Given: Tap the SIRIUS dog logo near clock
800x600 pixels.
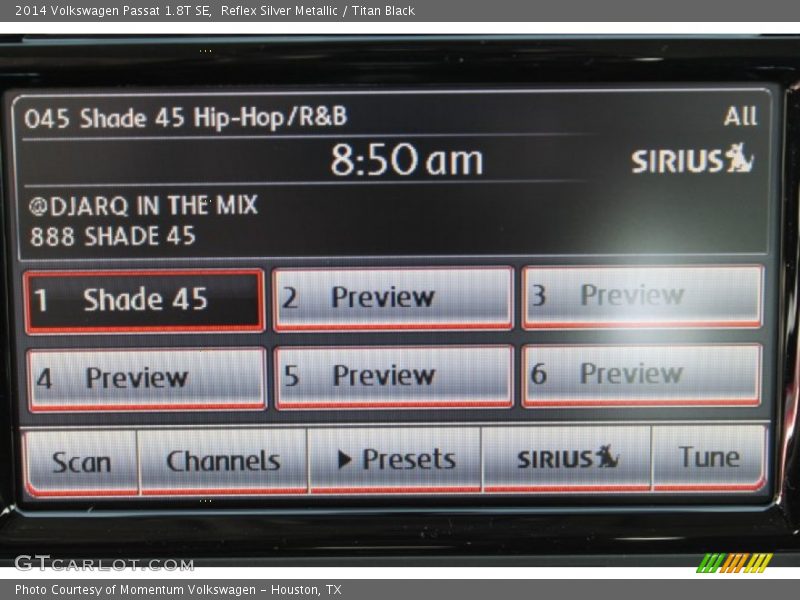Looking at the screenshot, I should 692,159.
